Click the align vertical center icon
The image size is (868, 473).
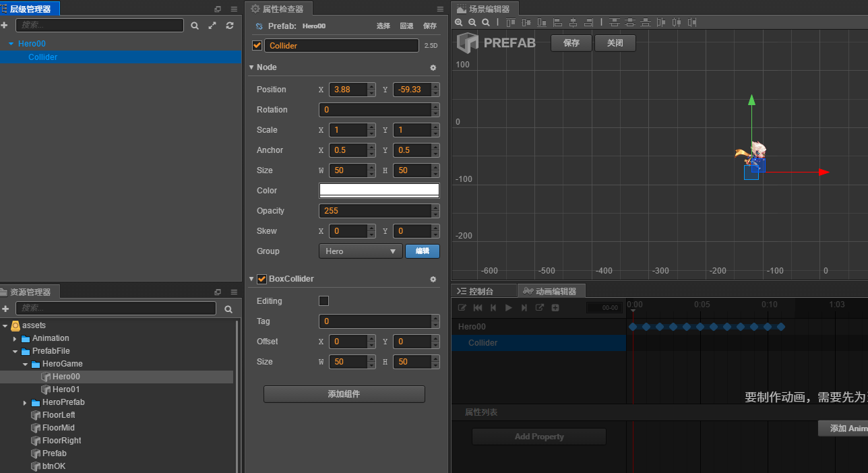(x=526, y=22)
